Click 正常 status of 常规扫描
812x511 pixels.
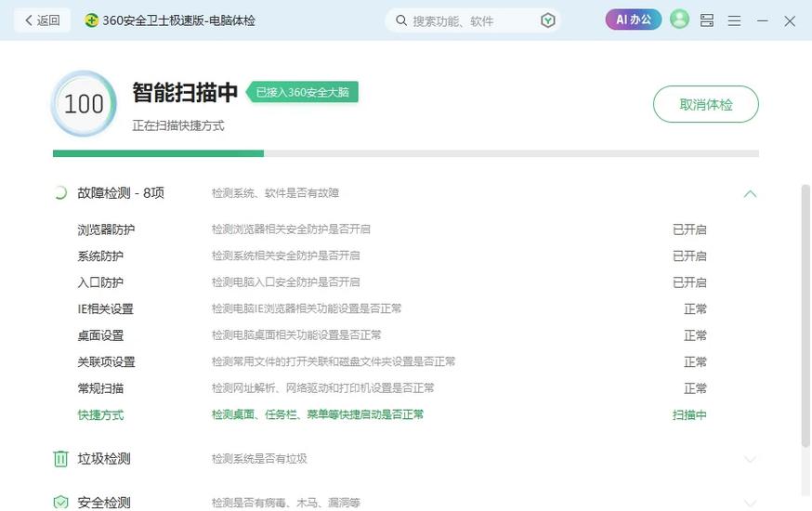(695, 388)
